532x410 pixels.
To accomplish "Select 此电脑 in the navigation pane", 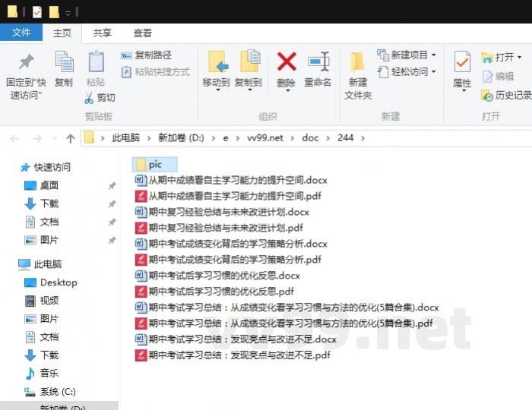I will tap(40, 264).
